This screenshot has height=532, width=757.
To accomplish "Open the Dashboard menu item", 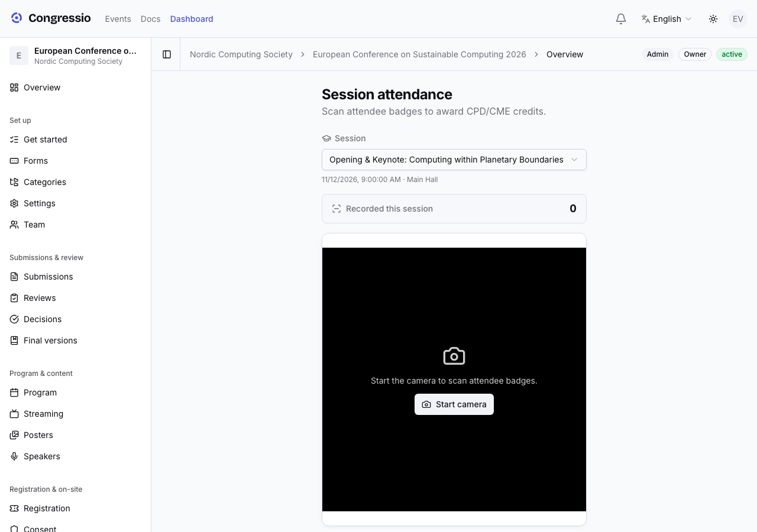I will [192, 19].
